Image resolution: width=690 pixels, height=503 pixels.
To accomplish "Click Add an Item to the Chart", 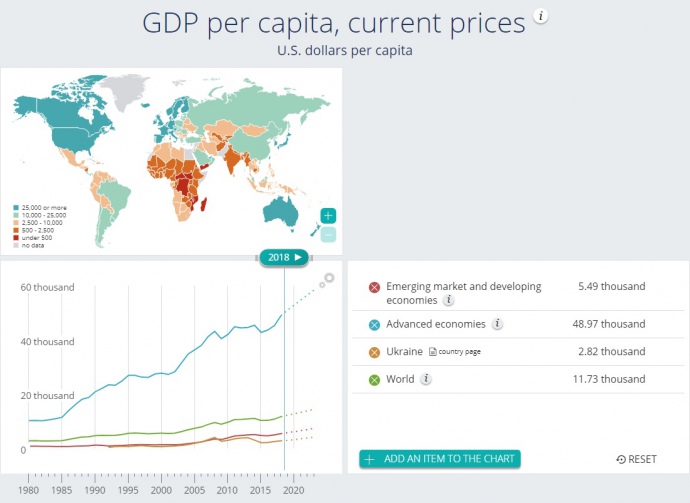I will [x=440, y=459].
